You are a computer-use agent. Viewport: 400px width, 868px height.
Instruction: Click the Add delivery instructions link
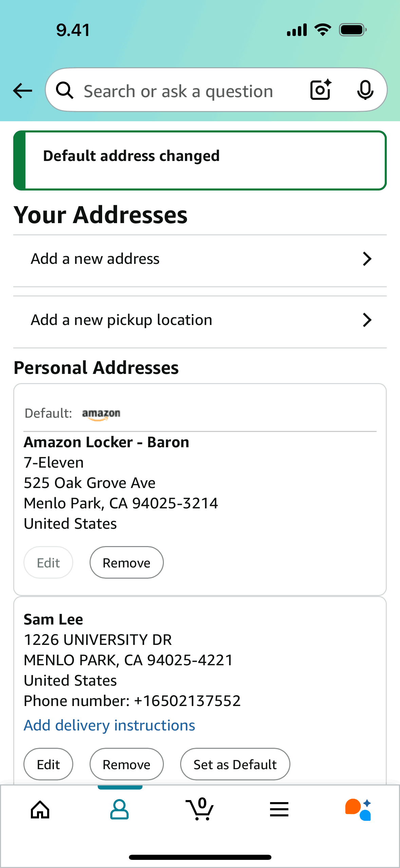[109, 725]
